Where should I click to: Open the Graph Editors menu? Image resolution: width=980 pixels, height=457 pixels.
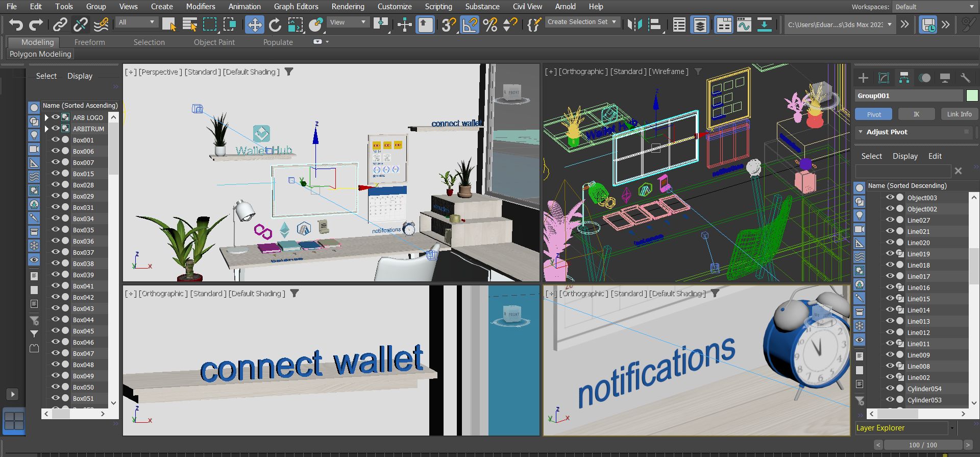296,7
